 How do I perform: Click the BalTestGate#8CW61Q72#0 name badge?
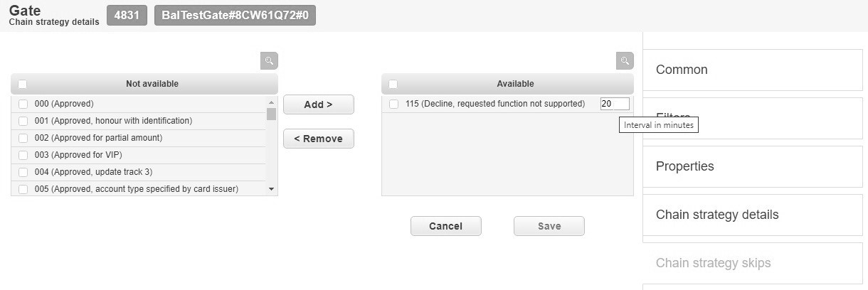click(235, 16)
